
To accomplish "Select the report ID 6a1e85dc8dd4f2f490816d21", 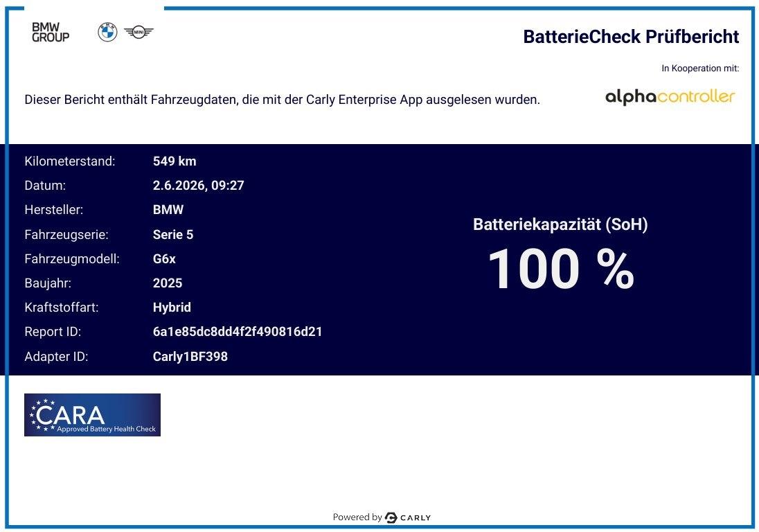I will (x=238, y=332).
